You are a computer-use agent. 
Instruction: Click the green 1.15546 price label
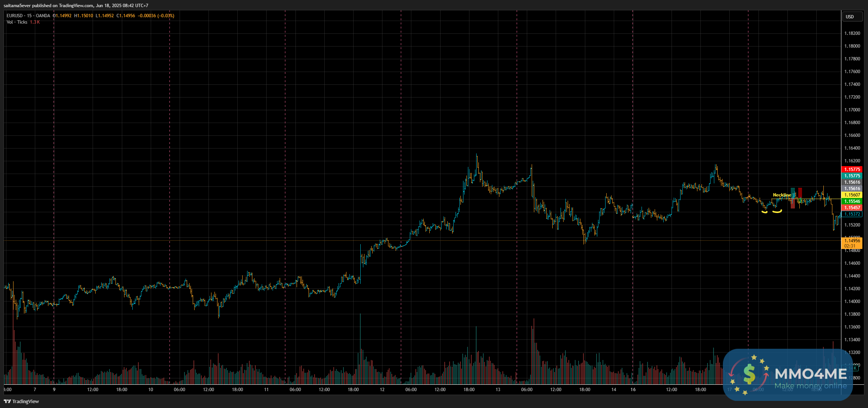(852, 201)
